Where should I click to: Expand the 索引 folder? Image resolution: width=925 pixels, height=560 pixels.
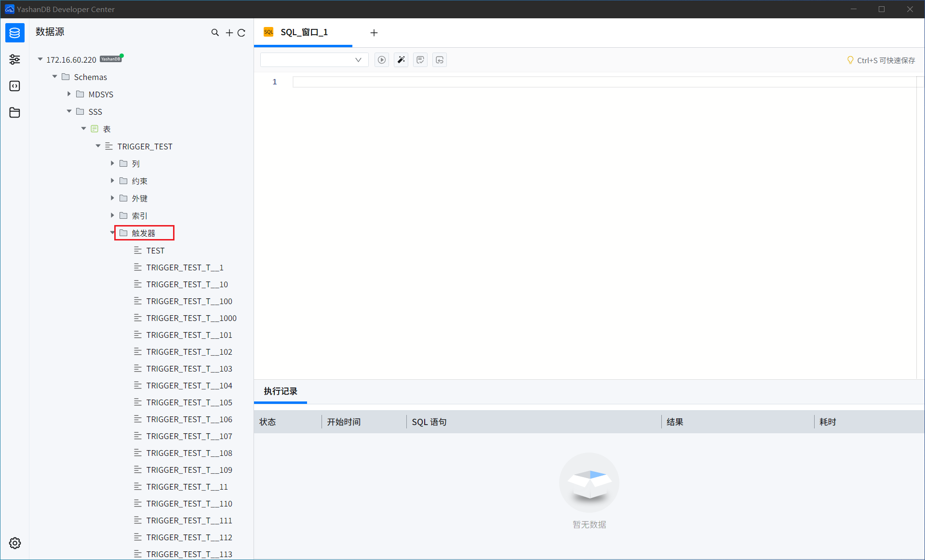pos(112,216)
